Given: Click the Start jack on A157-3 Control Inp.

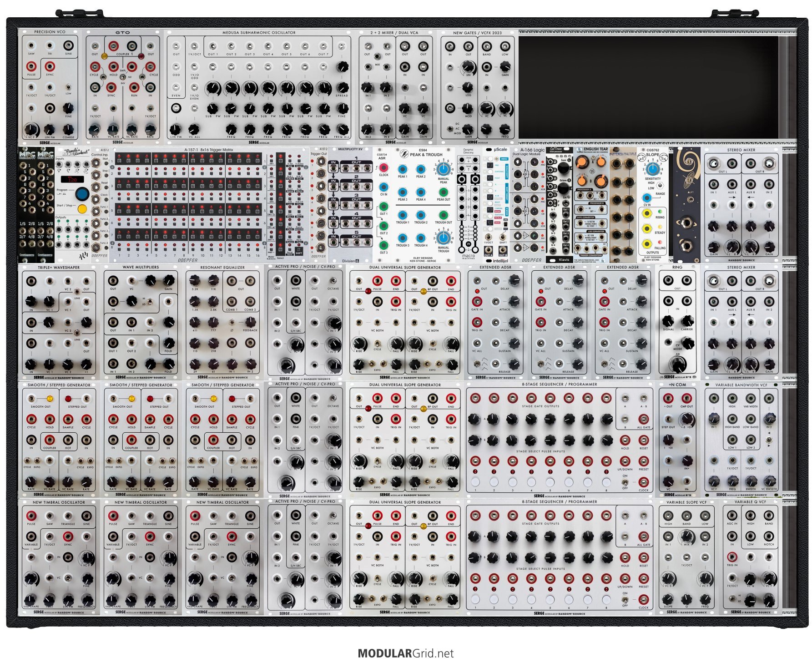Looking at the screenshot, I should tap(96, 162).
